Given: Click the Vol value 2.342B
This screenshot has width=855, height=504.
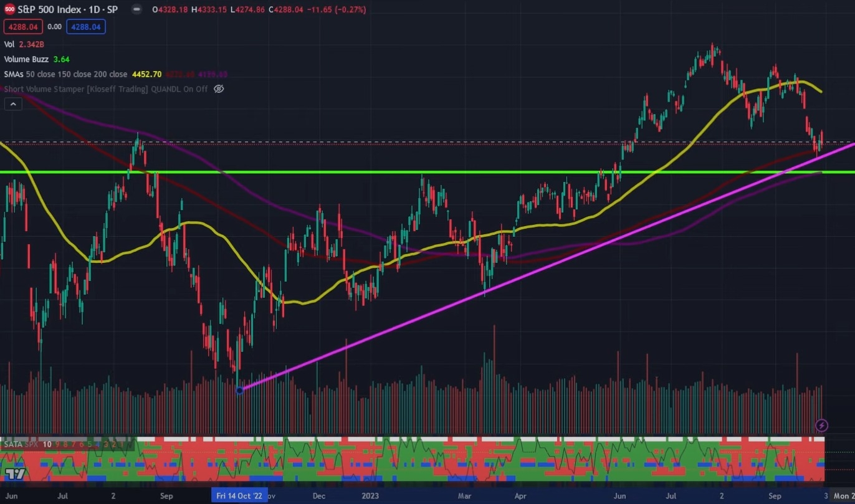Looking at the screenshot, I should [x=32, y=44].
